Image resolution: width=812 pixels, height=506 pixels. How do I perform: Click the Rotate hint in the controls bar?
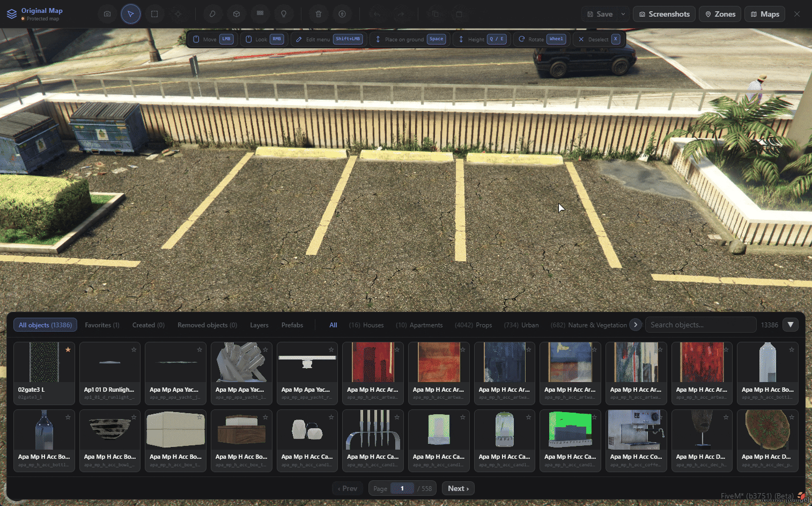click(x=542, y=39)
